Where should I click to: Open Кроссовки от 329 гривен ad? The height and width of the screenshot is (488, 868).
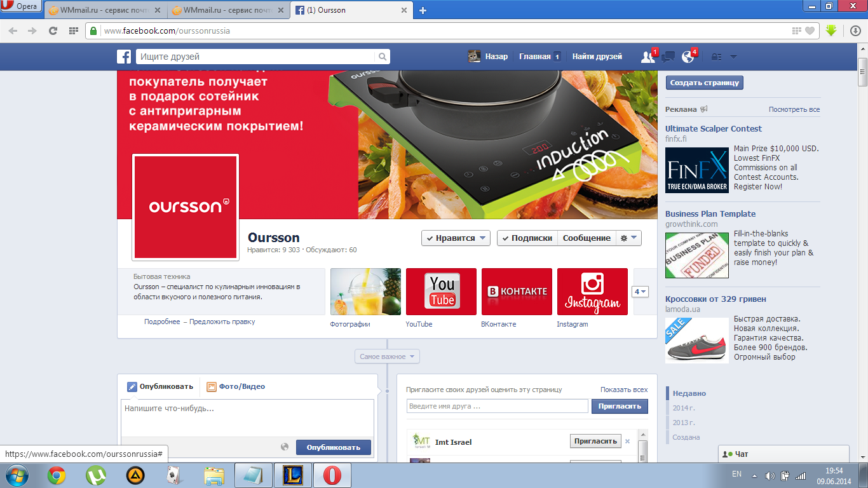point(715,299)
